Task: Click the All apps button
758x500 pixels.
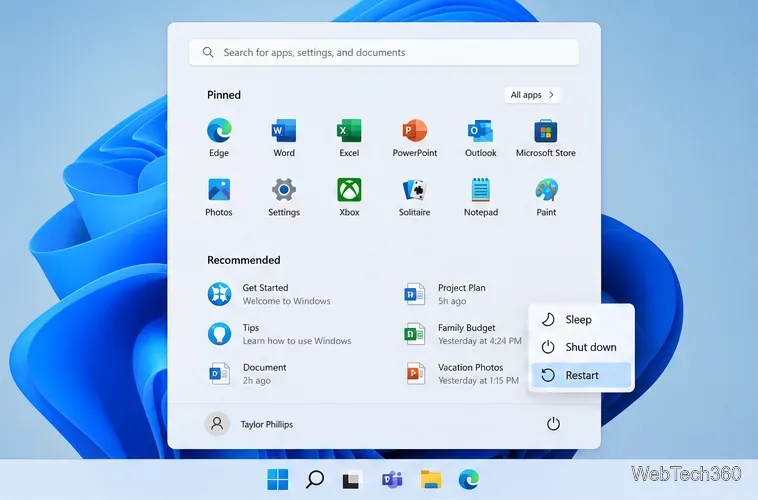Action: [x=532, y=95]
